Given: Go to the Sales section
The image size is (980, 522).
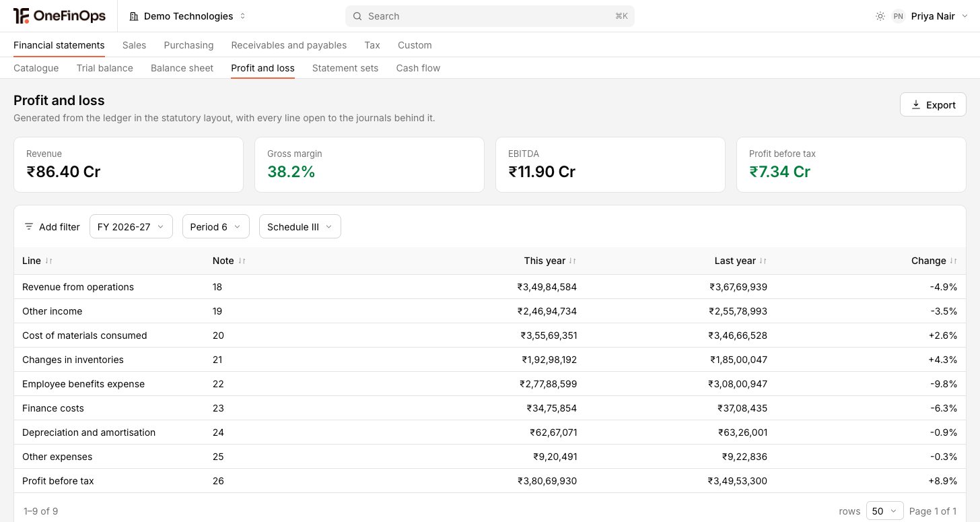Looking at the screenshot, I should pyautogui.click(x=135, y=45).
